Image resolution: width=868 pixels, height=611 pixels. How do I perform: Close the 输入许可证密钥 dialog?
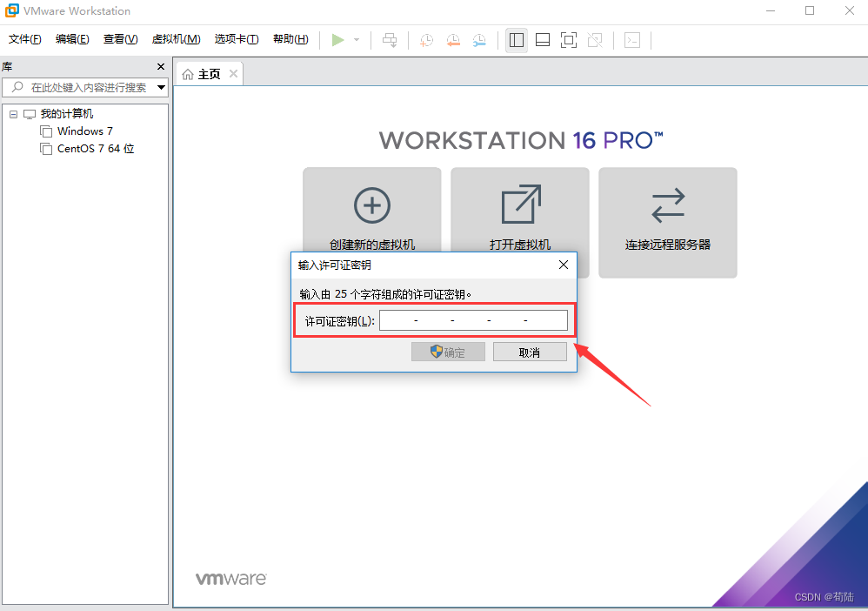click(564, 265)
